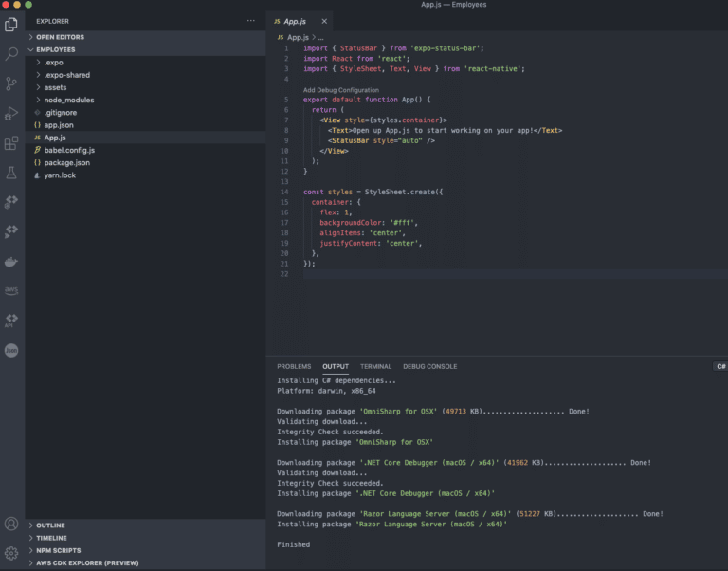728x571 pixels.
Task: Click the backgroundColor '#fff' code value
Action: (x=402, y=223)
